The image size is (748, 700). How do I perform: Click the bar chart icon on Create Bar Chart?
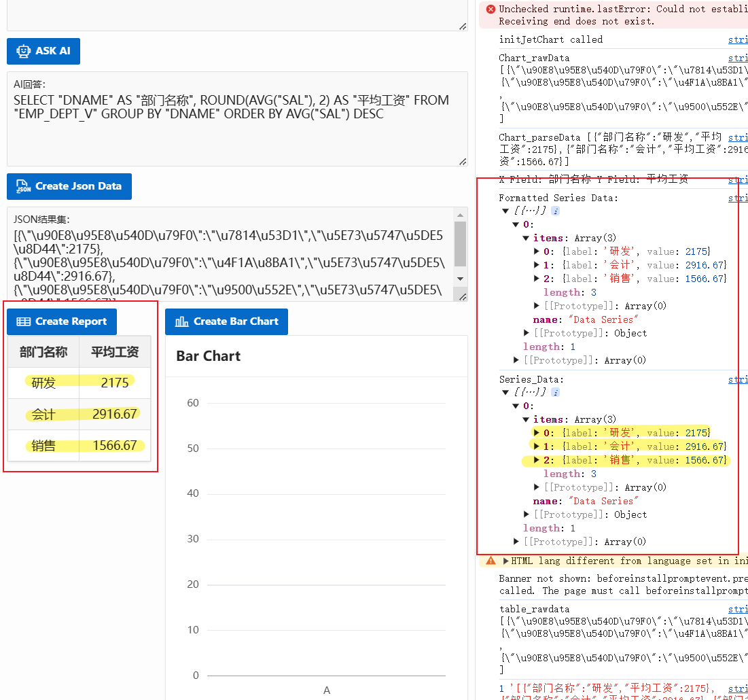pos(181,321)
